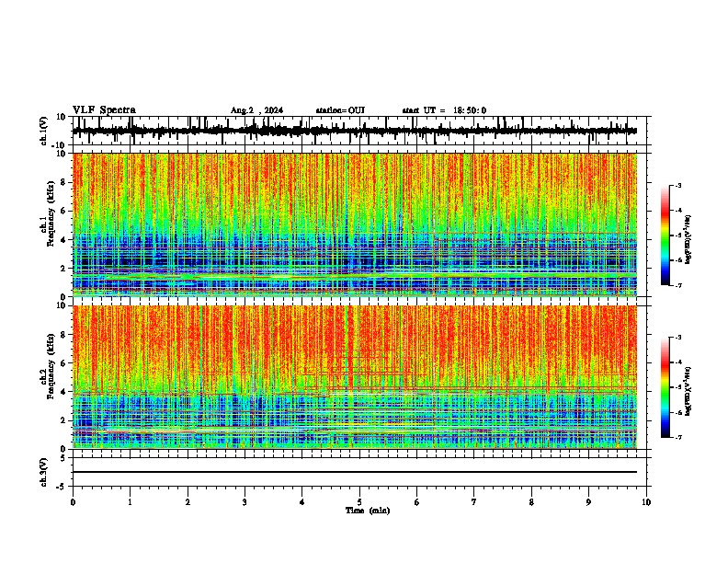Click the ch.2 Frequency (kHz) axis label

50,366
